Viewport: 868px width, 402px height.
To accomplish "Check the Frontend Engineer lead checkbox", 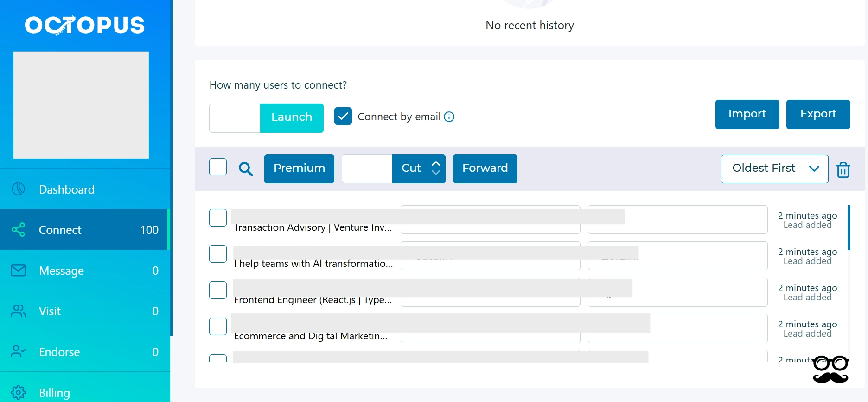I will (x=218, y=290).
